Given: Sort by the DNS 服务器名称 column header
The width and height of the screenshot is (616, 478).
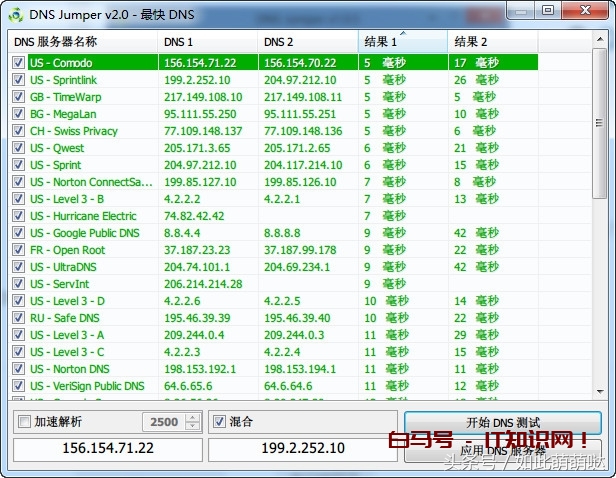Looking at the screenshot, I should tap(82, 41).
